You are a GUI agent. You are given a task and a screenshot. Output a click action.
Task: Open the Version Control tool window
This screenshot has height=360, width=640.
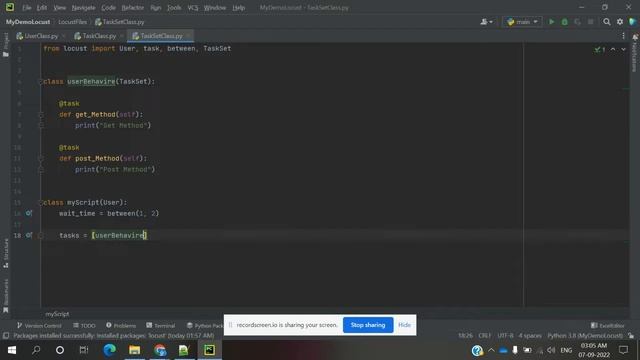pyautogui.click(x=39, y=325)
